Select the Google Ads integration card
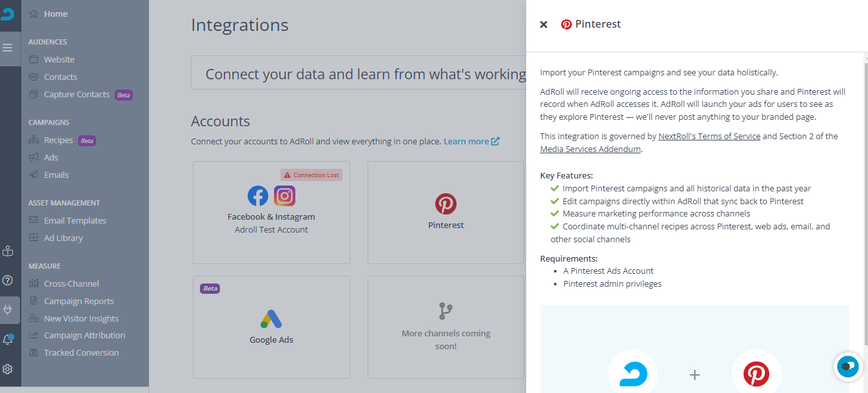Screen dimensions: 868x393 coord(271,327)
